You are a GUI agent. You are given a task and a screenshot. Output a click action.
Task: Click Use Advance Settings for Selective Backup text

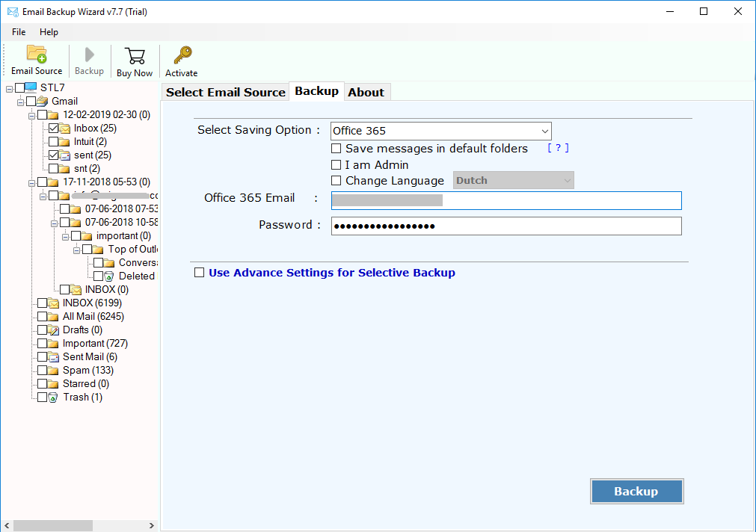click(x=332, y=273)
